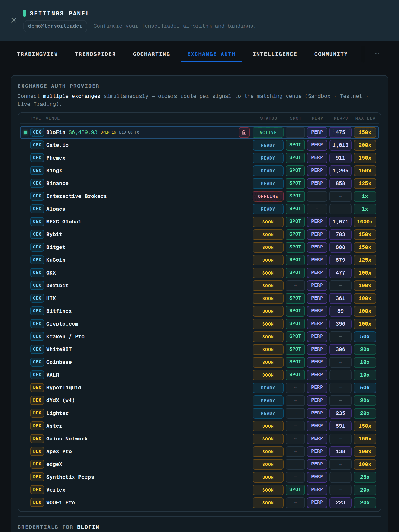Select the Exchange Auth tab
The width and height of the screenshot is (399, 532).
[x=211, y=54]
